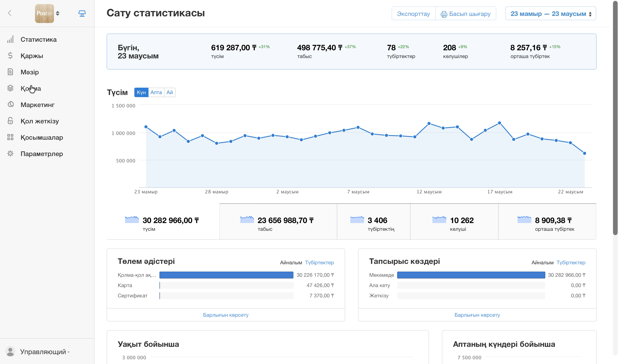The height and width of the screenshot is (364, 619).
Task: Click Барлығын көрсету under Төлем әдістері
Action: 226,315
